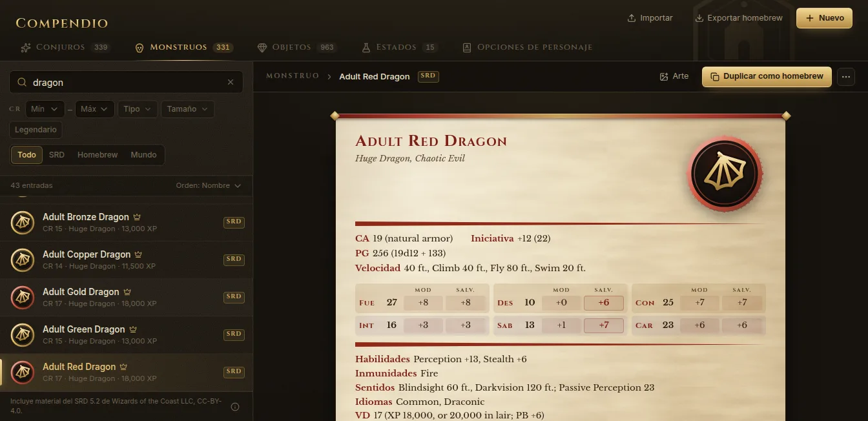Open the Tamaño filter dropdown

tap(187, 109)
